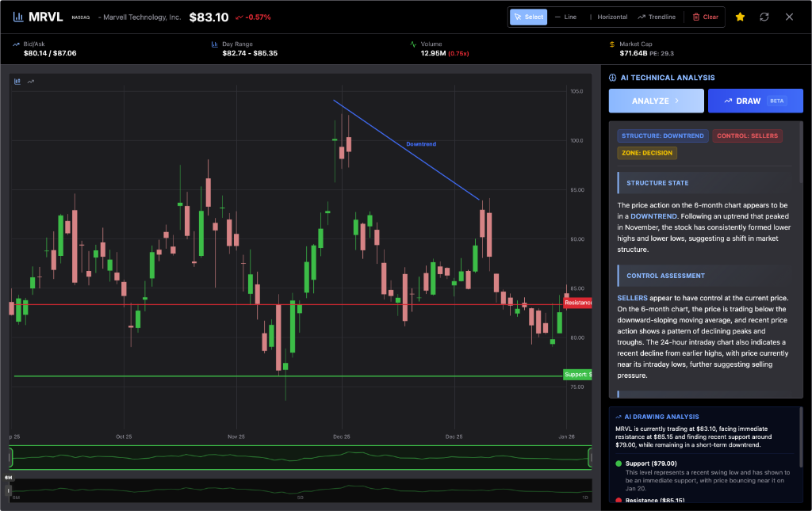Select the red Resistance level label

click(578, 303)
